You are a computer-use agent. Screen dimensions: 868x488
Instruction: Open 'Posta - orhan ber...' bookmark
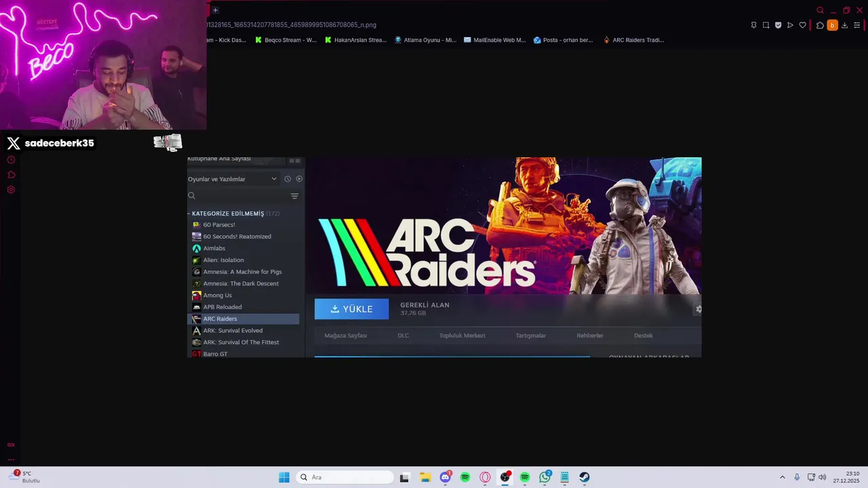563,40
